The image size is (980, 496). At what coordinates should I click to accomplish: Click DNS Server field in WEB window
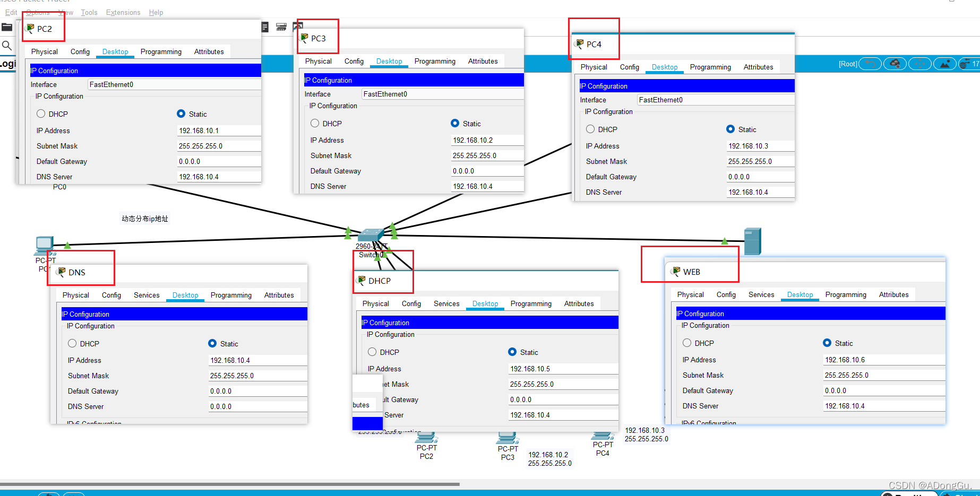click(x=884, y=406)
